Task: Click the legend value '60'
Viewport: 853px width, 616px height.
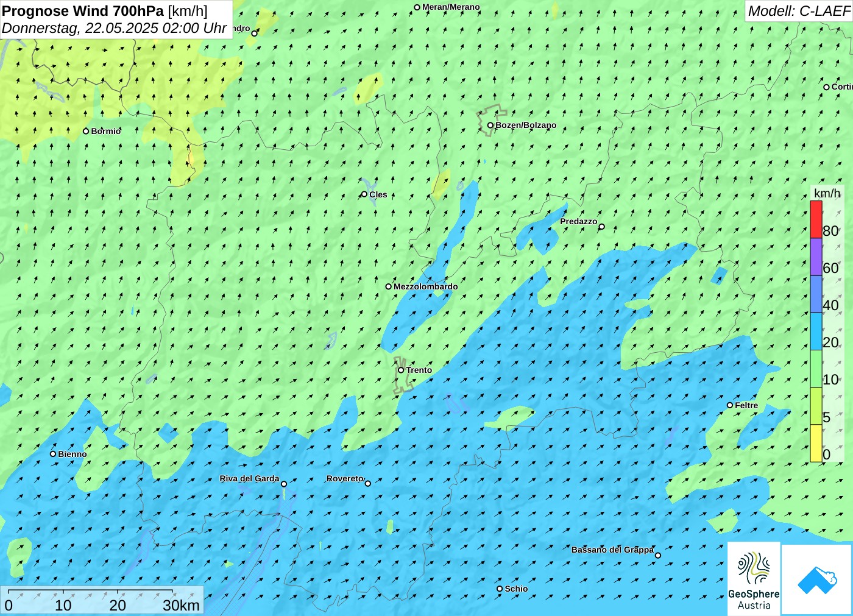Action: (x=830, y=268)
